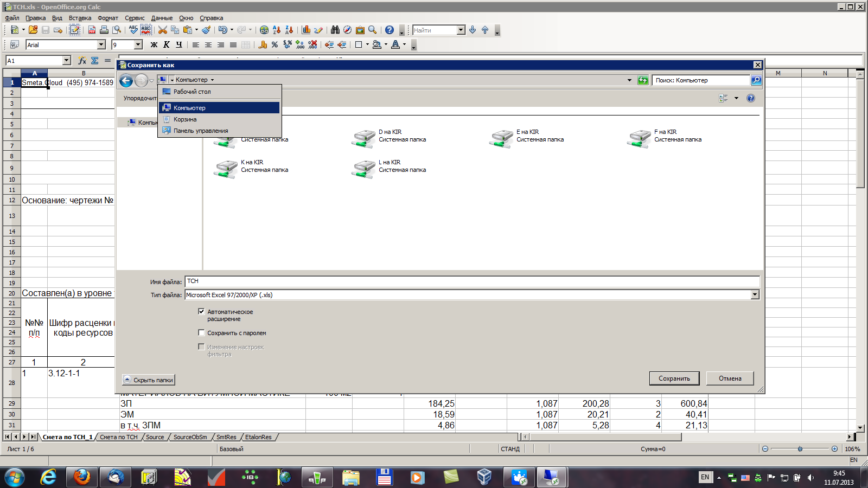Switch to the Source sheet tab
Screen dimensions: 868x488
pyautogui.click(x=155, y=437)
